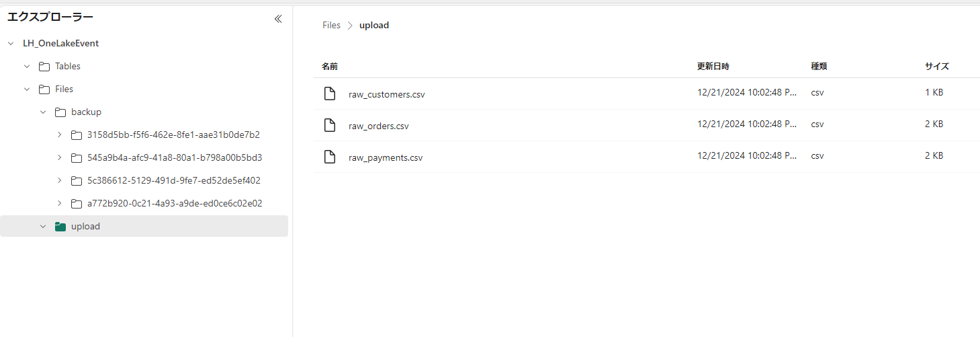Click the Files folder icon in tree

(x=44, y=89)
